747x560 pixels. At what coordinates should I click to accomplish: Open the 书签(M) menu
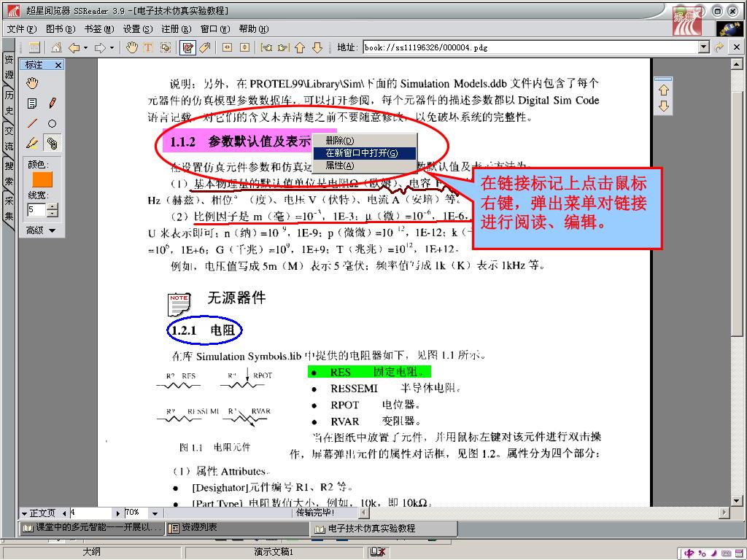(x=98, y=29)
